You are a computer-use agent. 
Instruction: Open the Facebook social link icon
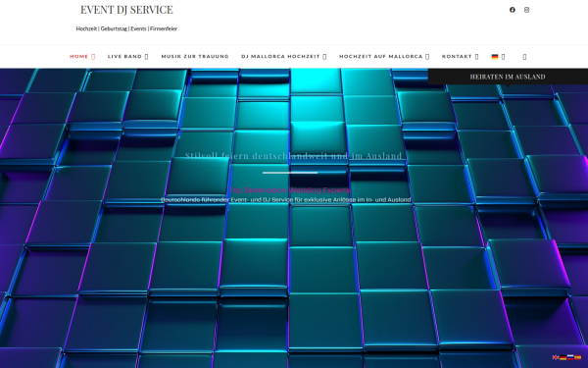tap(513, 10)
